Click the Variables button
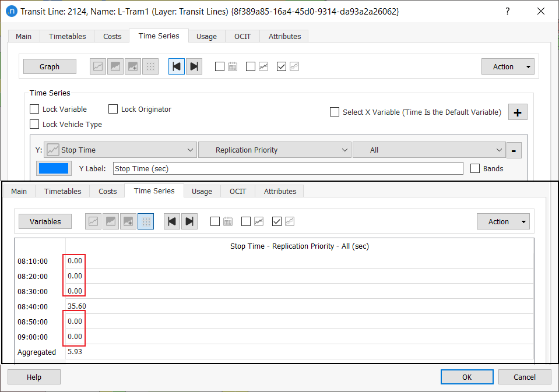559x392 pixels. [45, 221]
